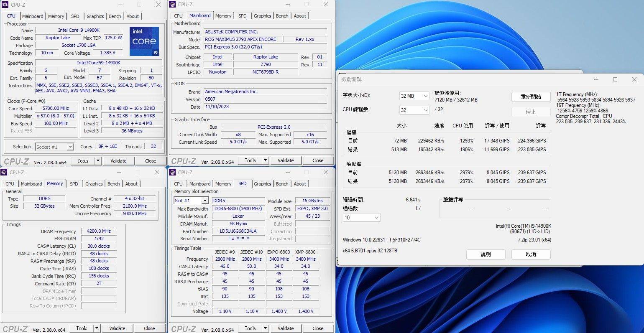Open the CPU thread count dropdown showing 32
The width and height of the screenshot is (644, 333).
414,110
